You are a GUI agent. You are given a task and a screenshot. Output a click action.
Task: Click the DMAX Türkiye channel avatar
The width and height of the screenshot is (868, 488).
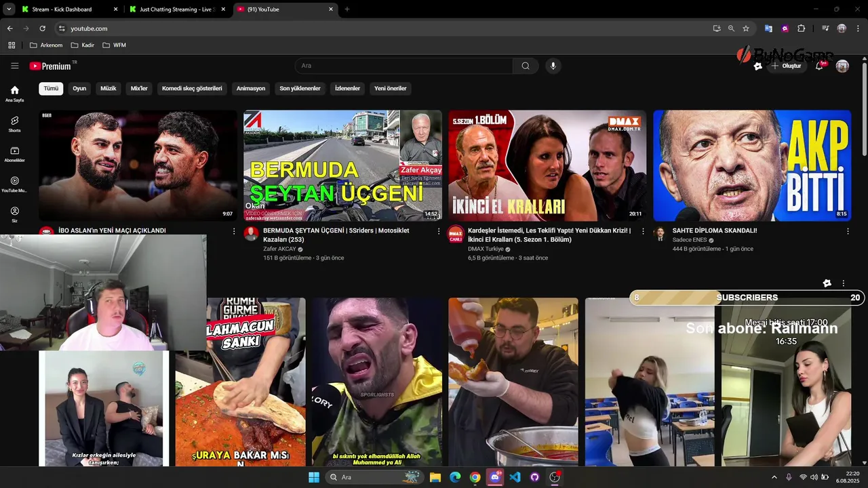click(456, 234)
